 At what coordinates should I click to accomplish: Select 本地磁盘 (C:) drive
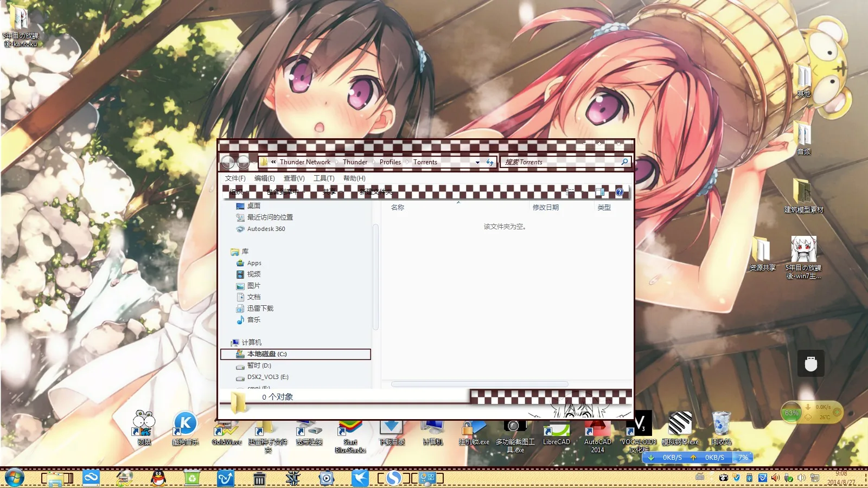296,354
